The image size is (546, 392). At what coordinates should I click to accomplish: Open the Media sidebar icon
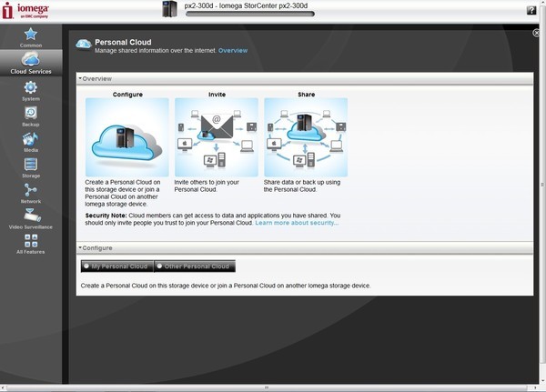click(x=31, y=139)
